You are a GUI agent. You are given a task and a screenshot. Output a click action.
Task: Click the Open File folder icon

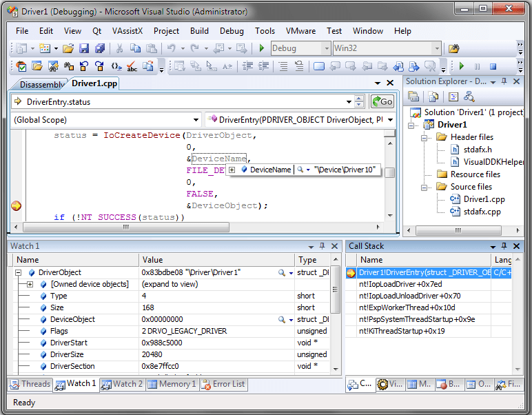pos(68,48)
